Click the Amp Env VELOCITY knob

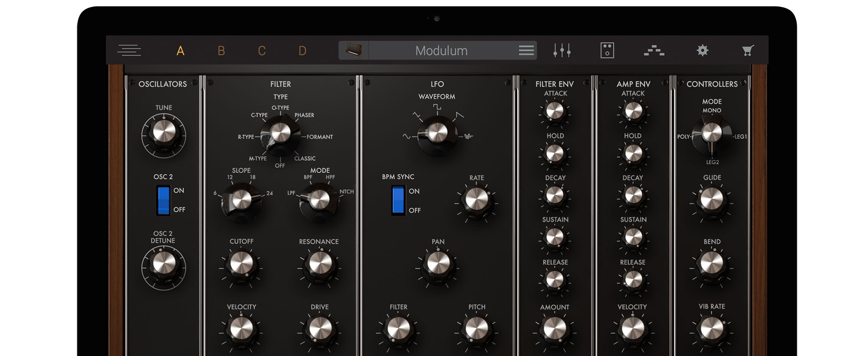633,330
